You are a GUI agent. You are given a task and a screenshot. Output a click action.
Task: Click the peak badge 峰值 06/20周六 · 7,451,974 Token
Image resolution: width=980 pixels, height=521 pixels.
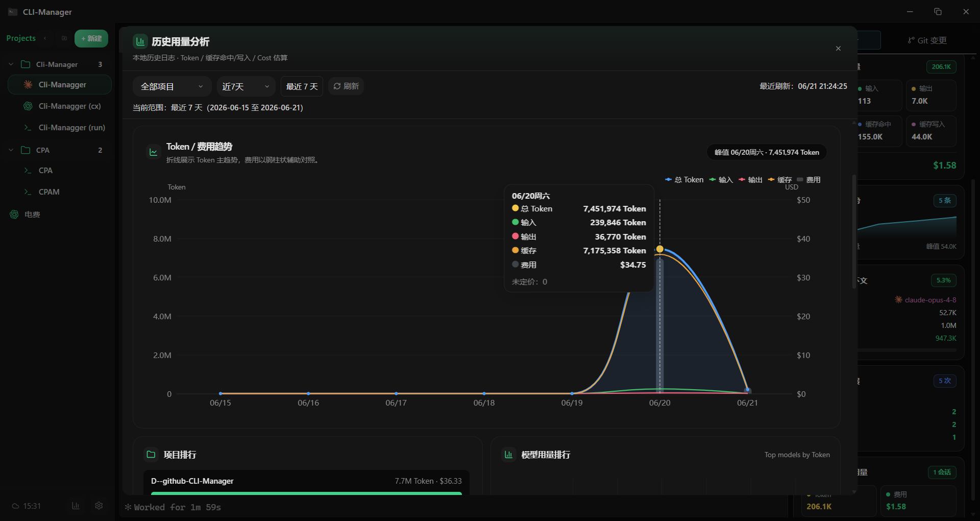click(767, 152)
